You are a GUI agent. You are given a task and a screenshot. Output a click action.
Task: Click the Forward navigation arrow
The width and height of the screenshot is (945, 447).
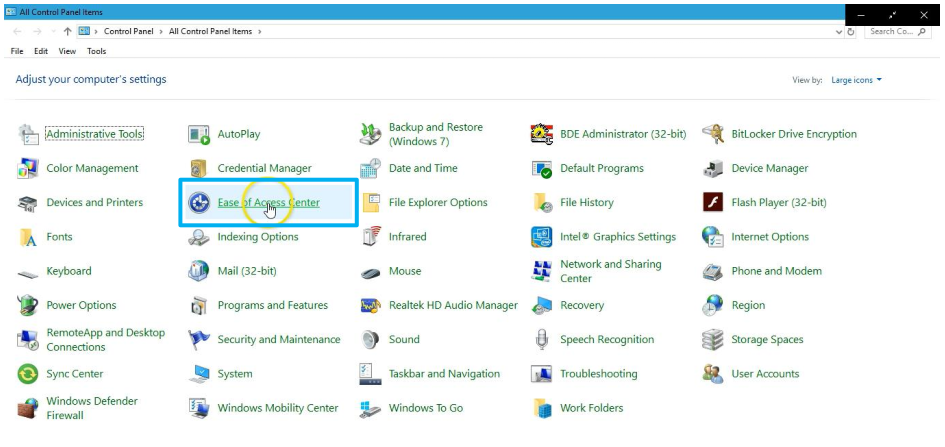pyautogui.click(x=37, y=31)
